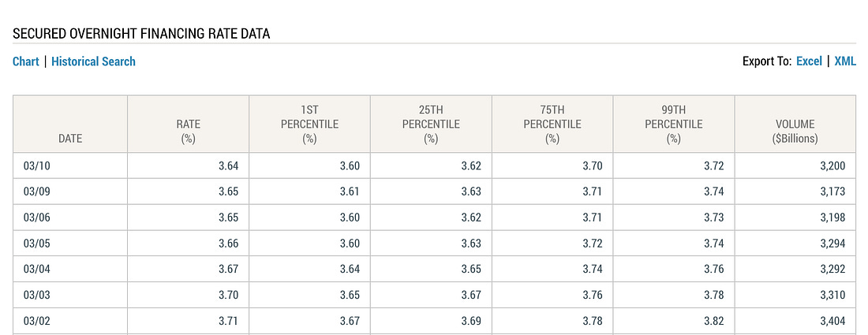Select the 03/04 date cell
Viewport: 868px width, 335px height.
70,269
